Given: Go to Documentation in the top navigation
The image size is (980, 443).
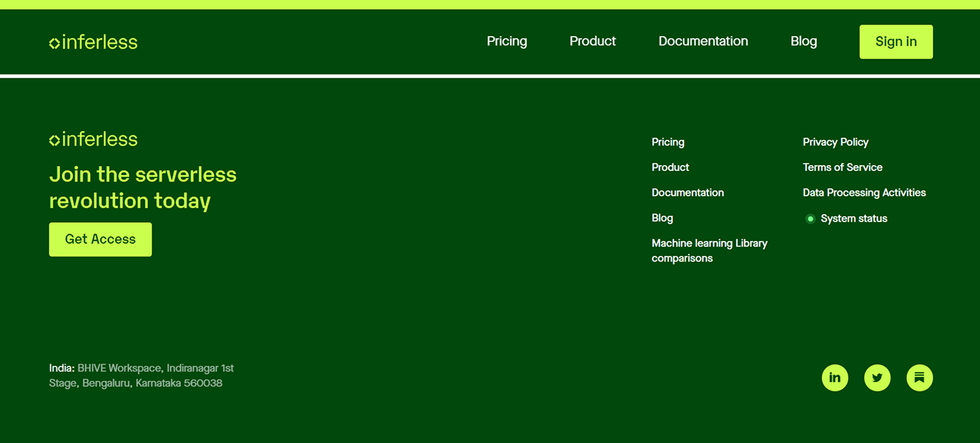Looking at the screenshot, I should (x=703, y=41).
